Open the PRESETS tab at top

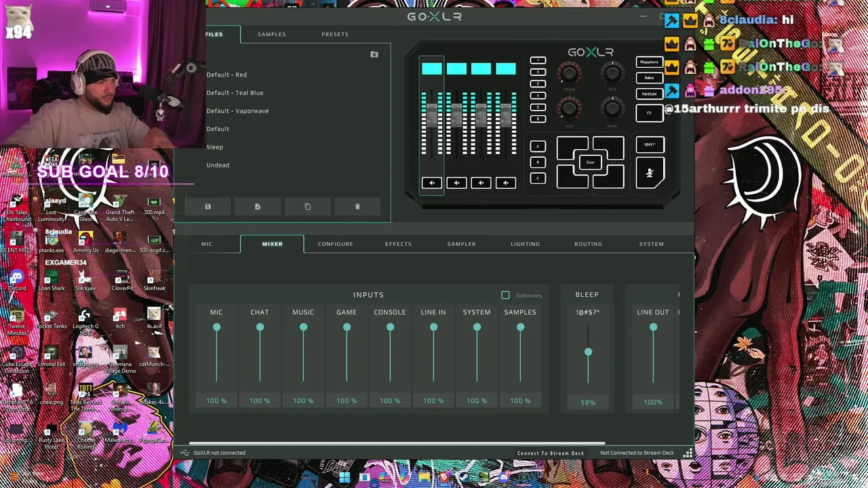click(335, 34)
